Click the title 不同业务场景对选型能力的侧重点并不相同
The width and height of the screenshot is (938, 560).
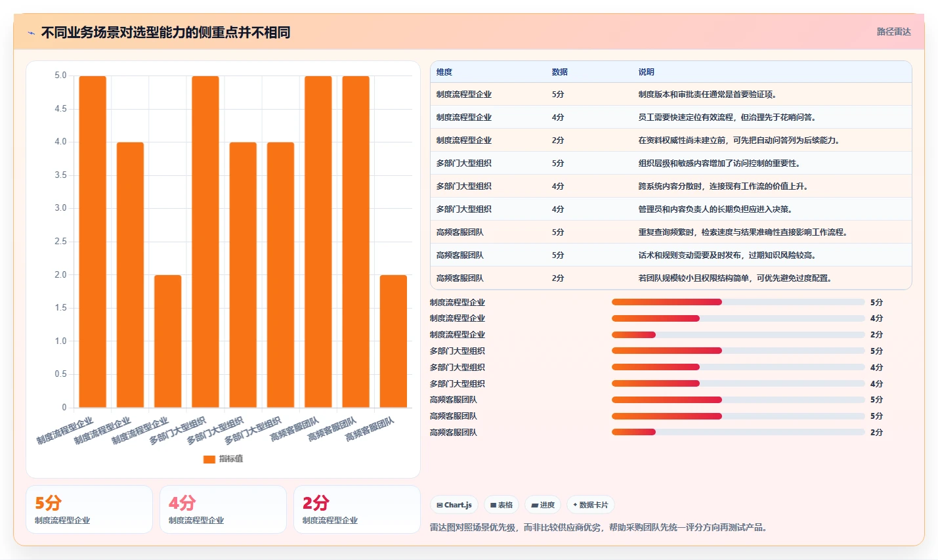tap(165, 32)
